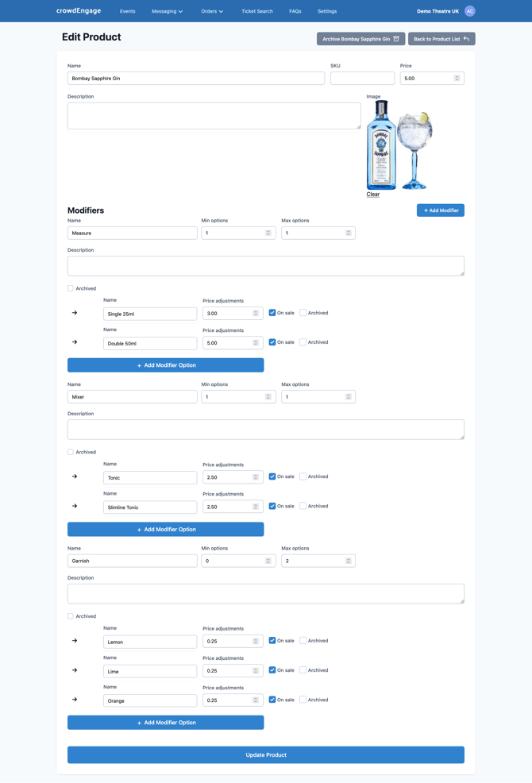Go to the Events page
The width and height of the screenshot is (532, 783).
coord(127,11)
